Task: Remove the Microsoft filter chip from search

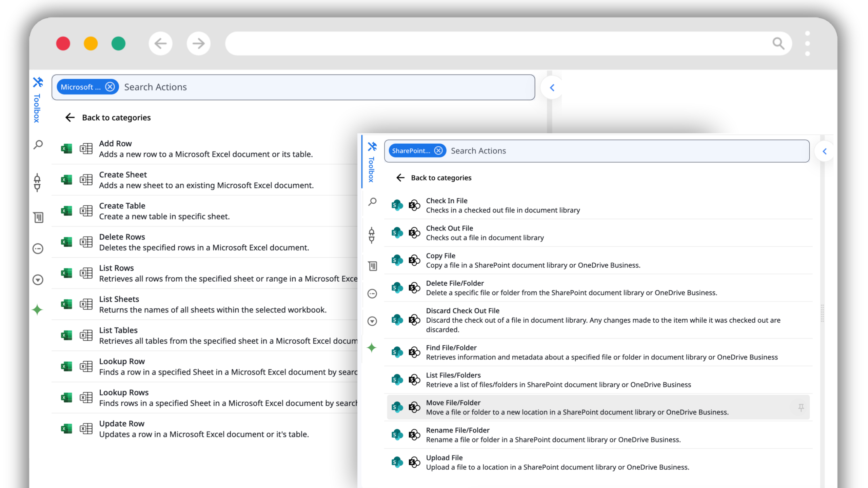Action: (110, 87)
